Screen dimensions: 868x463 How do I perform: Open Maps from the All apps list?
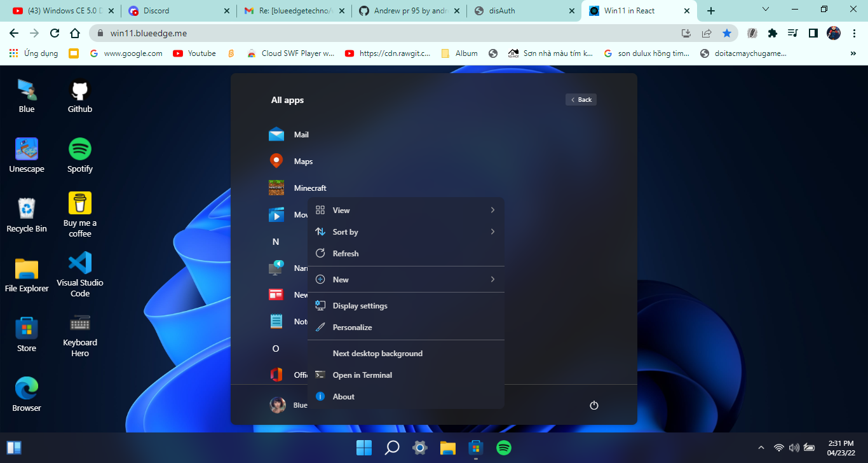point(303,161)
